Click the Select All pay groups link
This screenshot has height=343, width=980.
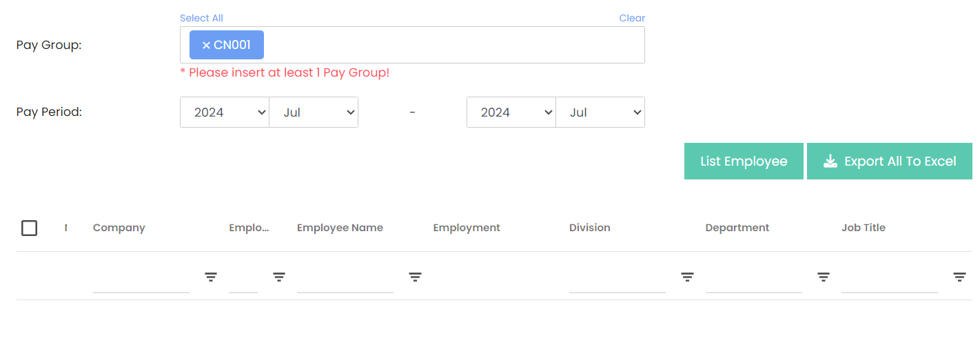coord(201,18)
